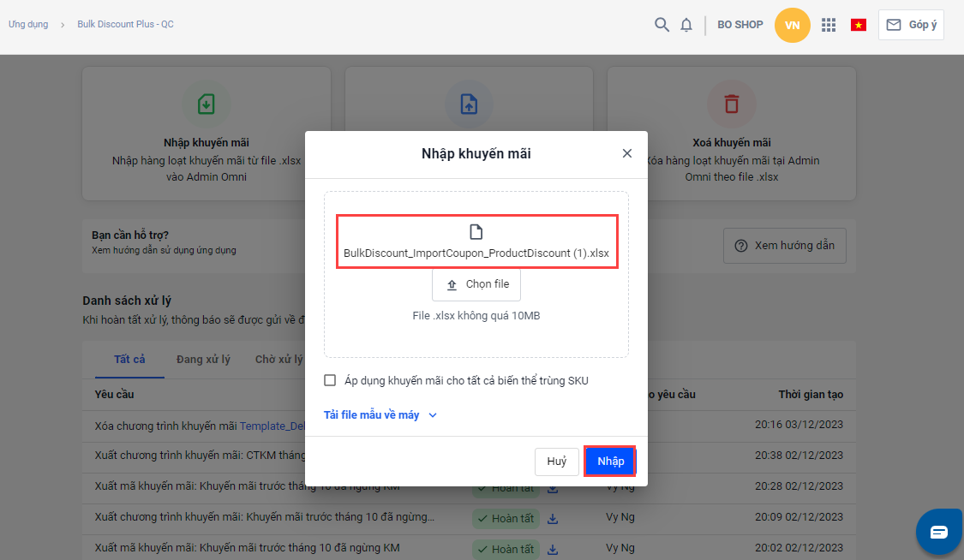Close the Nhập khuyến mãi dialog
The width and height of the screenshot is (964, 560).
click(627, 153)
